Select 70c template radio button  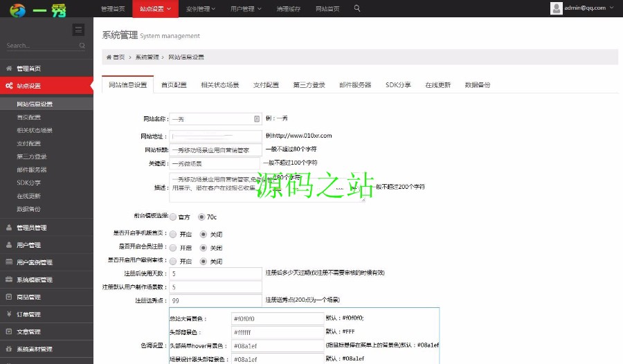point(202,217)
